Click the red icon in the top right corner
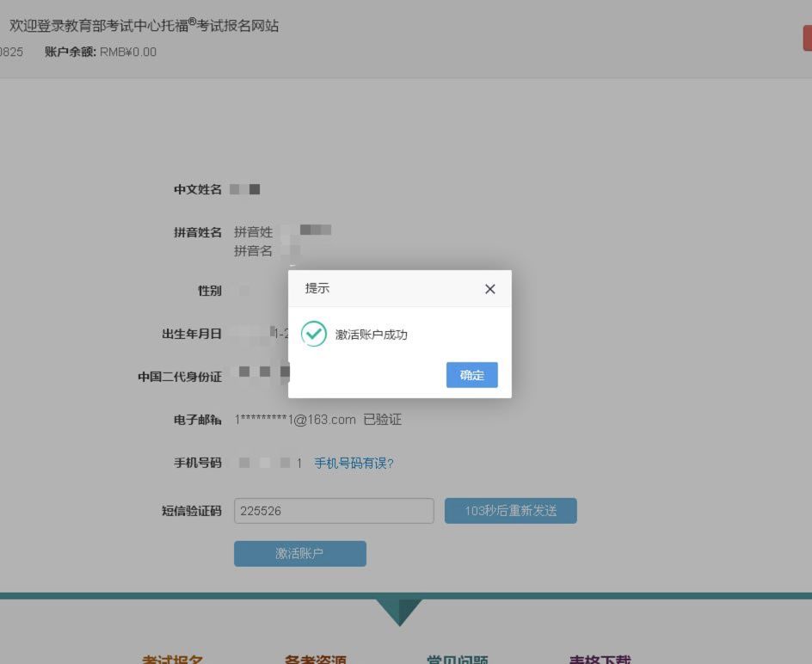Image resolution: width=812 pixels, height=664 pixels. [807, 38]
